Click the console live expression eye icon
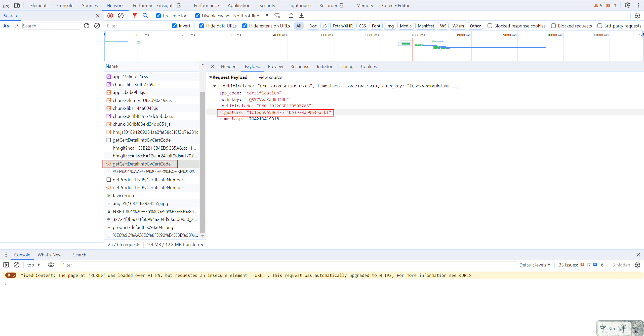Image resolution: width=644 pixels, height=336 pixels. [x=51, y=265]
